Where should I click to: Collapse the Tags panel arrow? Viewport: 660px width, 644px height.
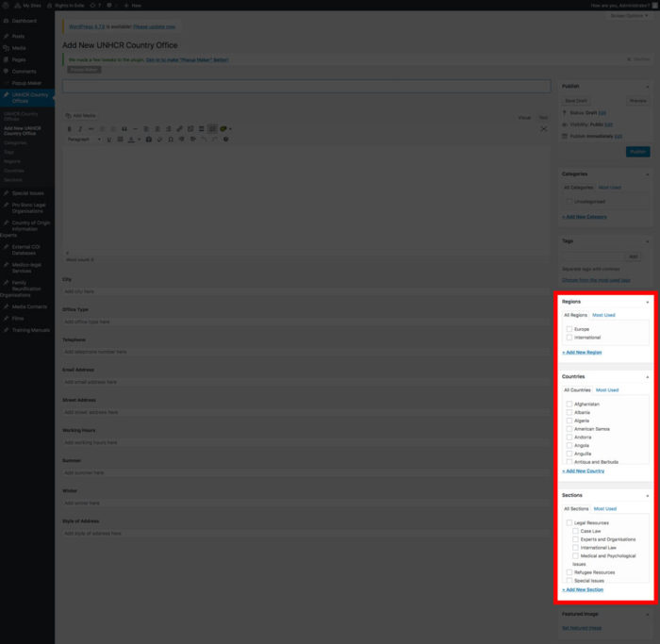[x=648, y=241]
